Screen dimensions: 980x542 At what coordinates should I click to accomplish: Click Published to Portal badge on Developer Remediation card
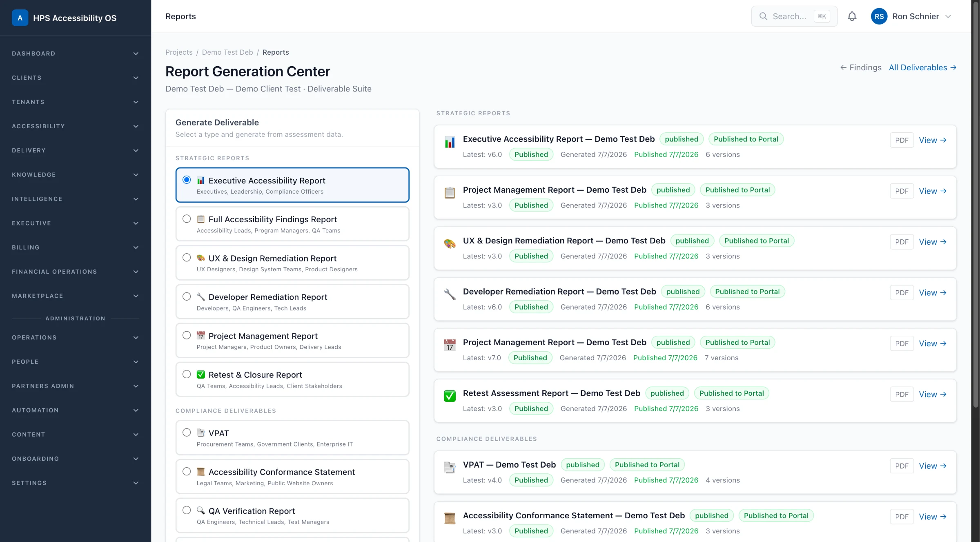[747, 292]
